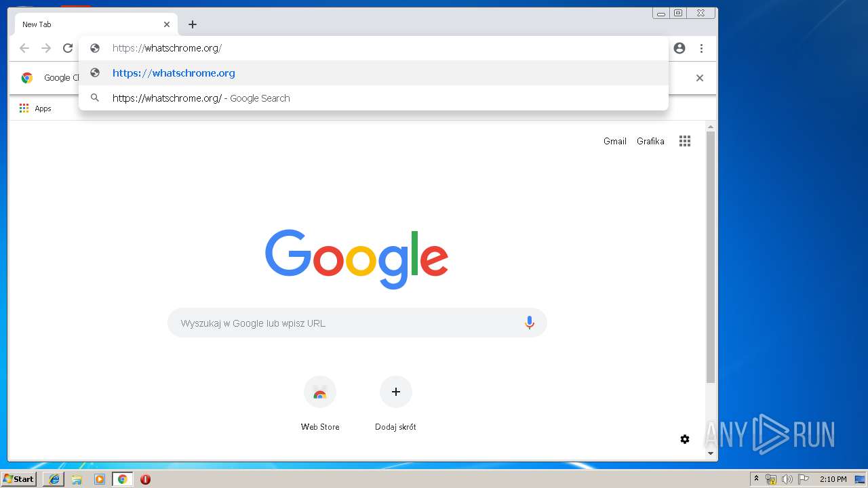Click the browser forward arrow
This screenshot has height=488, width=868.
click(46, 48)
